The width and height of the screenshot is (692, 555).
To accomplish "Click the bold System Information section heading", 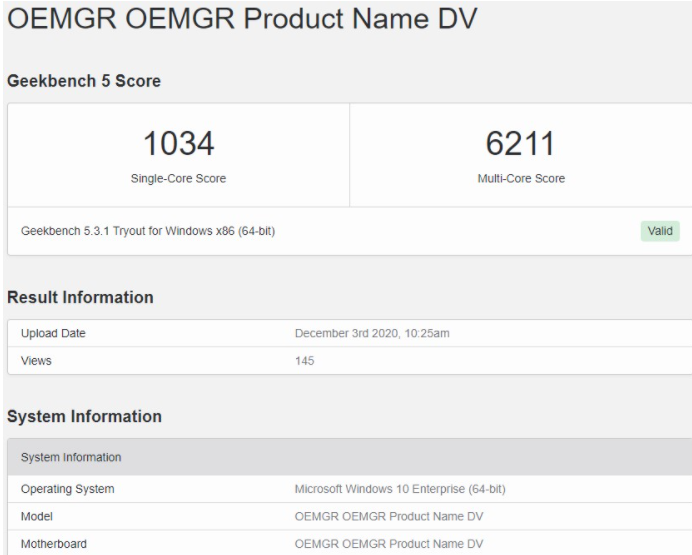I will [84, 416].
